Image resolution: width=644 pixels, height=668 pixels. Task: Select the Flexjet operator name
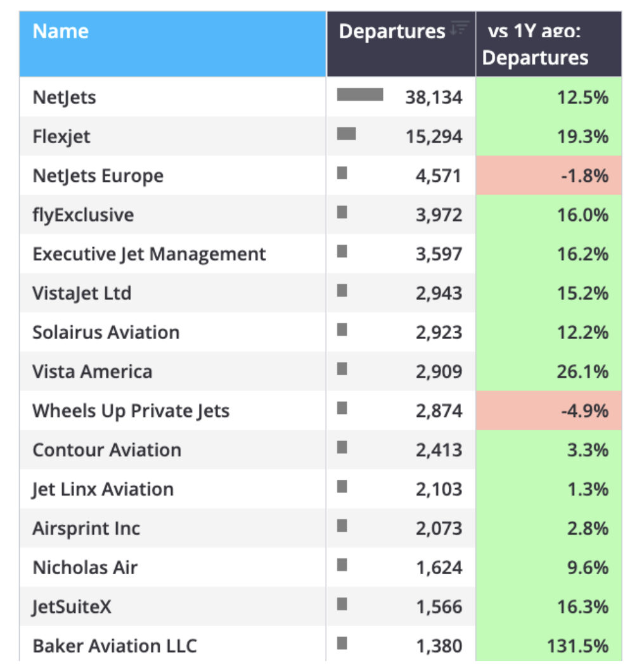pyautogui.click(x=61, y=137)
